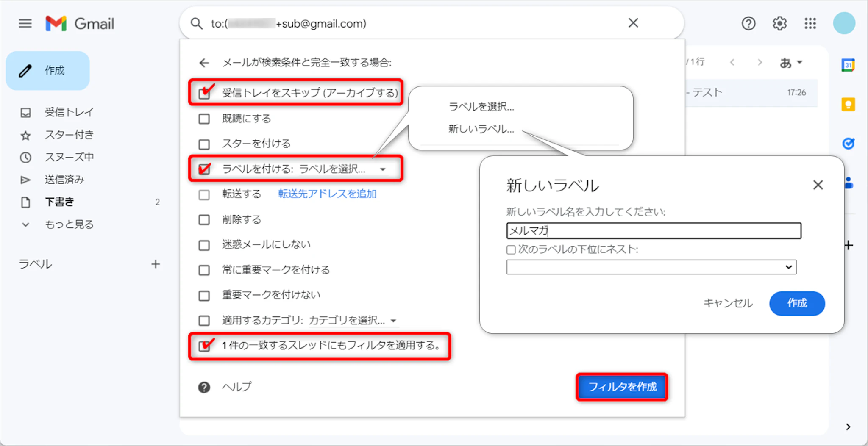Check the 既読にする checkbox
This screenshot has height=446, width=868.
point(204,119)
